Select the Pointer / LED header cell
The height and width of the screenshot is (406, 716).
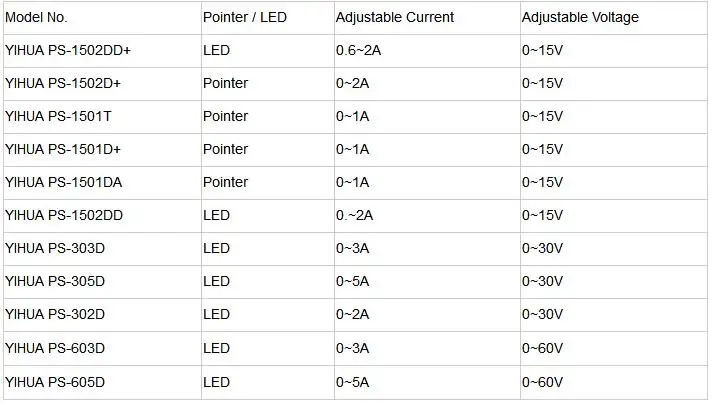(x=268, y=18)
